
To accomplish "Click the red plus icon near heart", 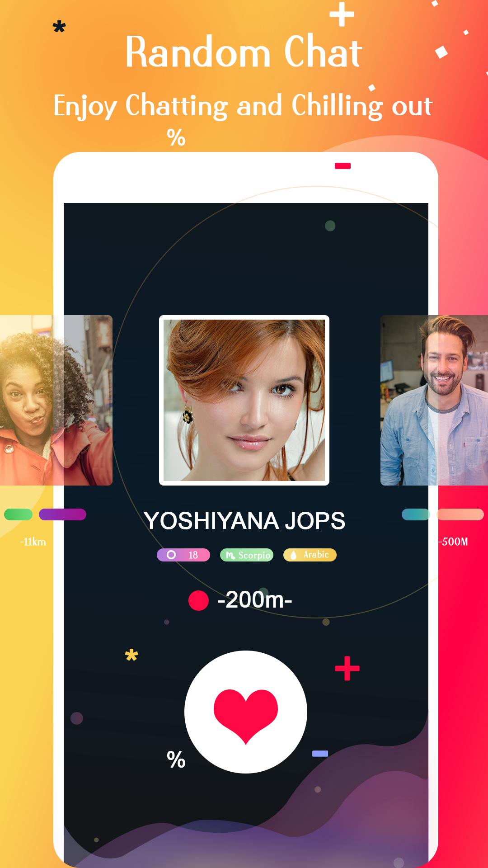I will coord(347,668).
